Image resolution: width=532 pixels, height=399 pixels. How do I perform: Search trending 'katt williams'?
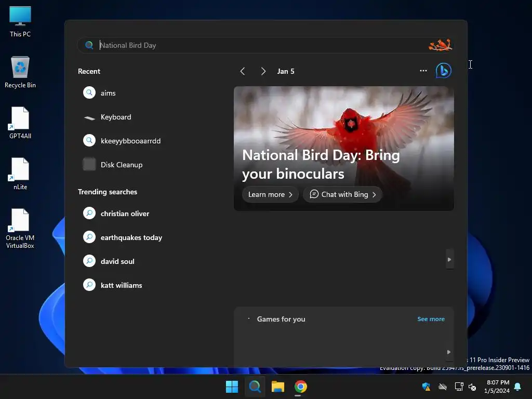tap(121, 285)
